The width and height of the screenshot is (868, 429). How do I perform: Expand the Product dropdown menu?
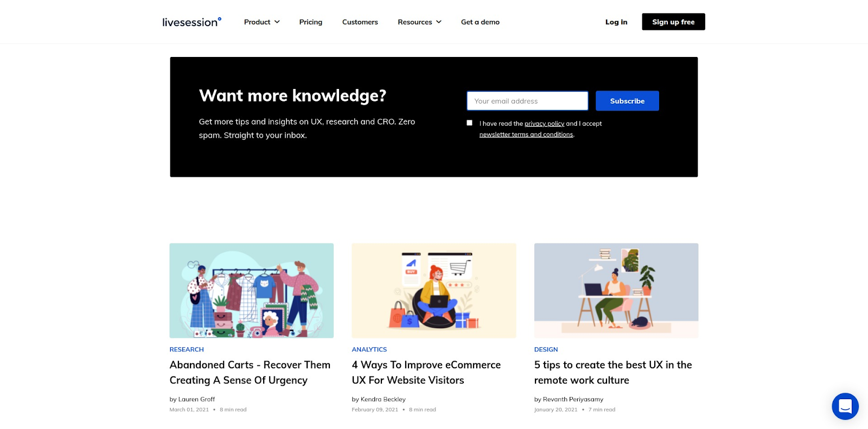261,22
